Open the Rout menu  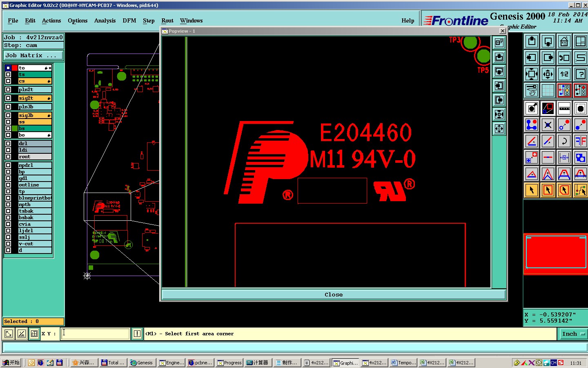167,20
